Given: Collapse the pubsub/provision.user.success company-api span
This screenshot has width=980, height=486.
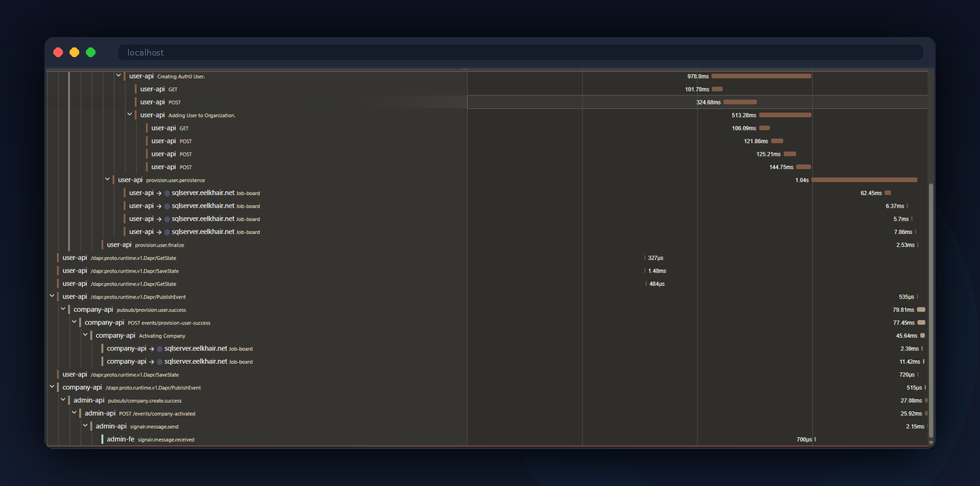Looking at the screenshot, I should pyautogui.click(x=63, y=309).
